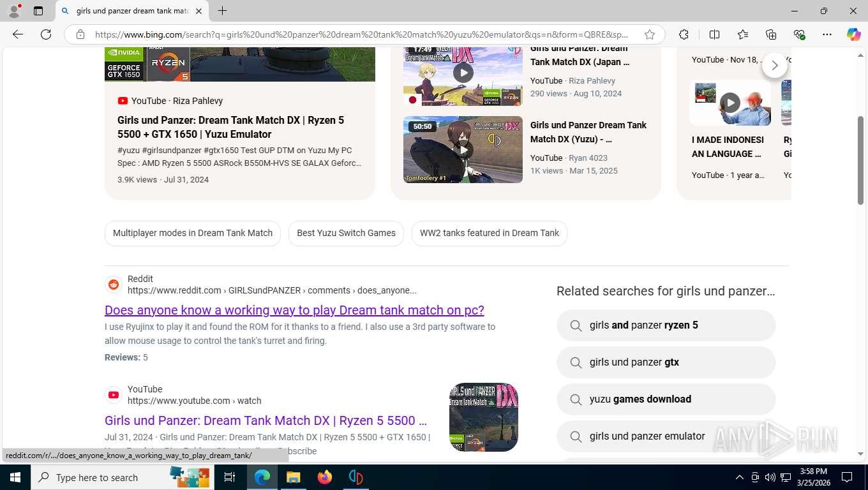Refresh the current page

pos(46,34)
